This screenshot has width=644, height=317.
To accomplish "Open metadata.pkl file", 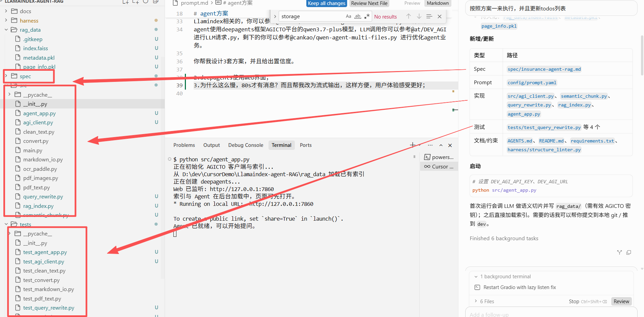I will [x=39, y=58].
